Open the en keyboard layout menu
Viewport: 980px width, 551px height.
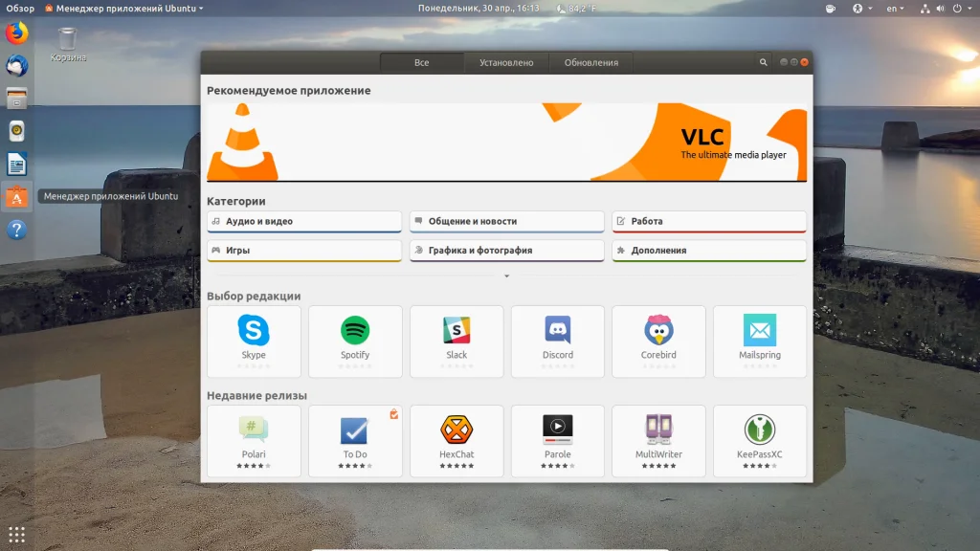[x=895, y=9]
